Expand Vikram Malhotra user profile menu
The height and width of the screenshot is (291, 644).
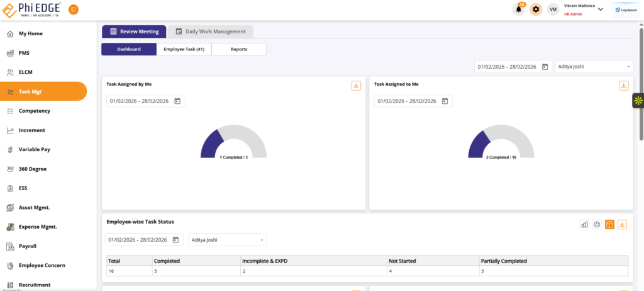[600, 9]
